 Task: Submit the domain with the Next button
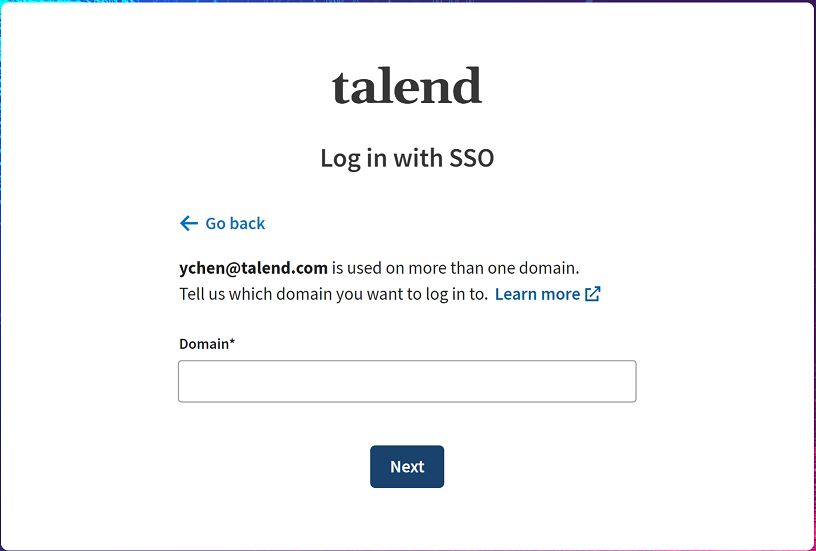coord(407,467)
